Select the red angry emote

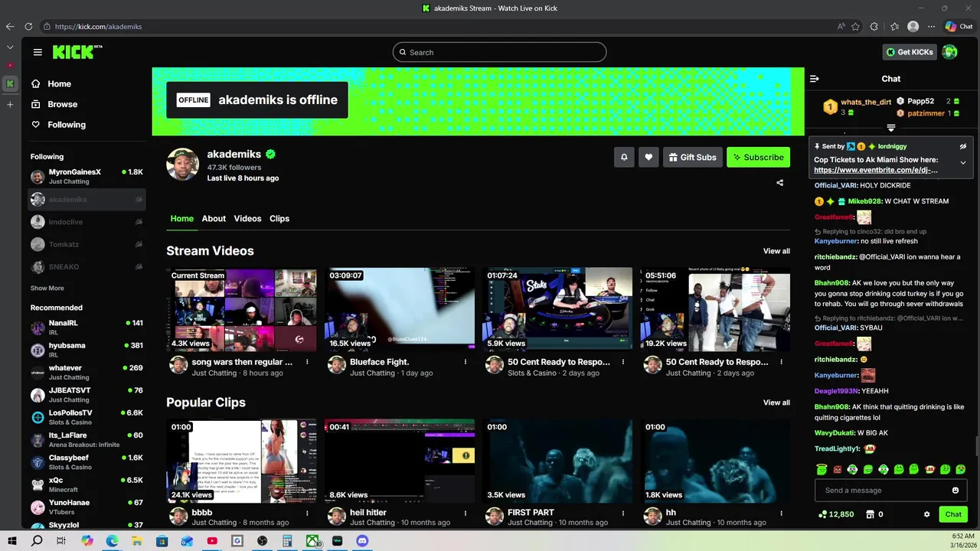click(x=837, y=469)
